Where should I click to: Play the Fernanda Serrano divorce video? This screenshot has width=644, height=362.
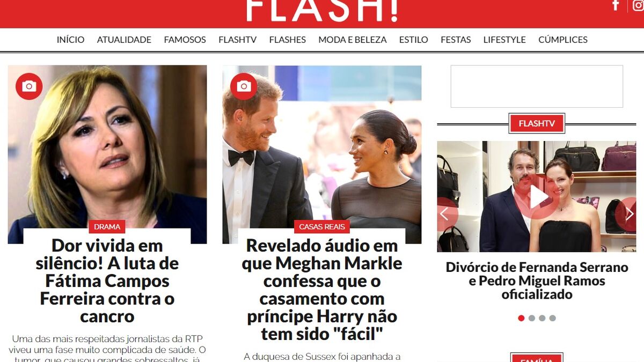point(537,197)
